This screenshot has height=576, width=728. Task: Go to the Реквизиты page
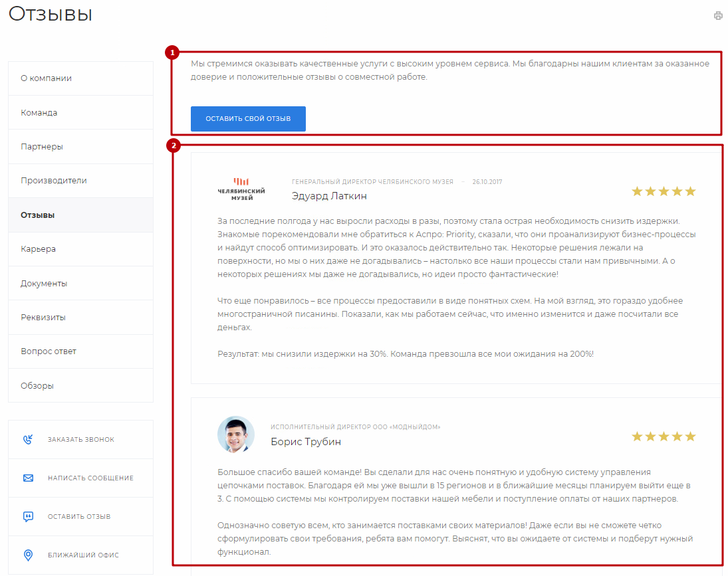click(81, 317)
